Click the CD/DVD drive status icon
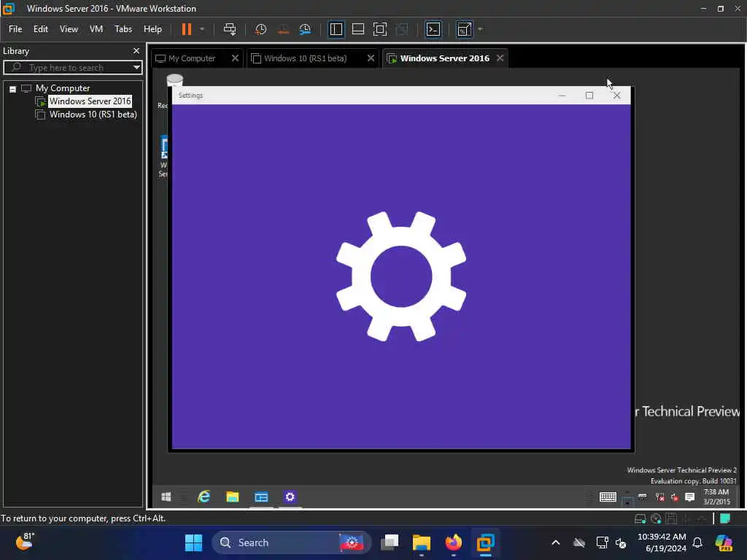The height and width of the screenshot is (560, 747). pyautogui.click(x=656, y=519)
